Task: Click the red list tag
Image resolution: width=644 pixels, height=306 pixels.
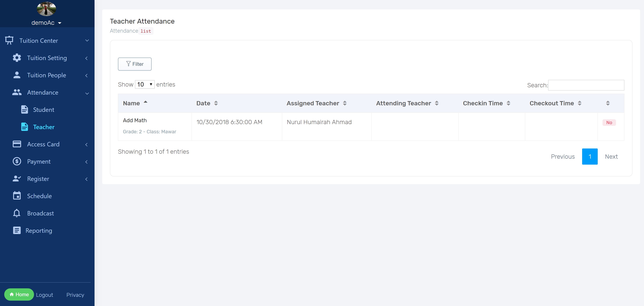Action: click(146, 31)
